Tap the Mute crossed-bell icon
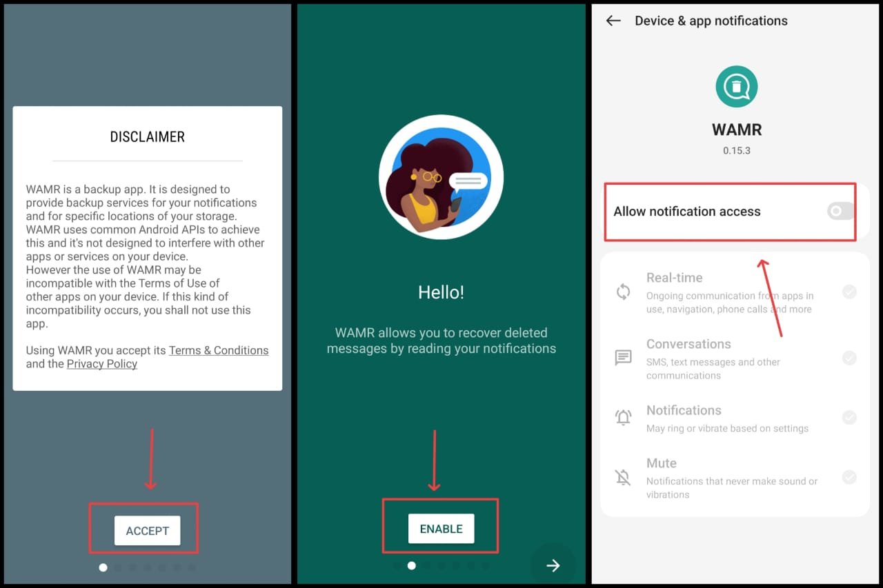883x588 pixels. pos(623,477)
